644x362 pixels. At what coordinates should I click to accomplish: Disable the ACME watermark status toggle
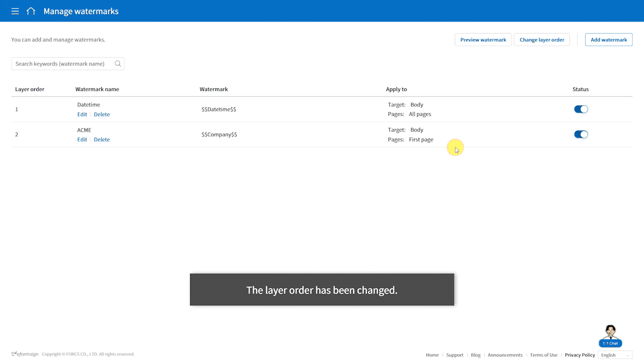581,134
